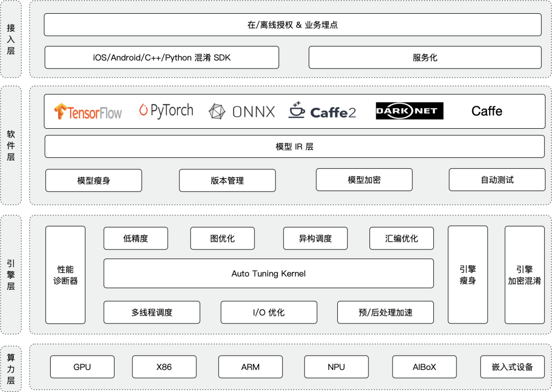The width and height of the screenshot is (552, 392).
Task: Click the Caffe text logo
Action: [487, 111]
